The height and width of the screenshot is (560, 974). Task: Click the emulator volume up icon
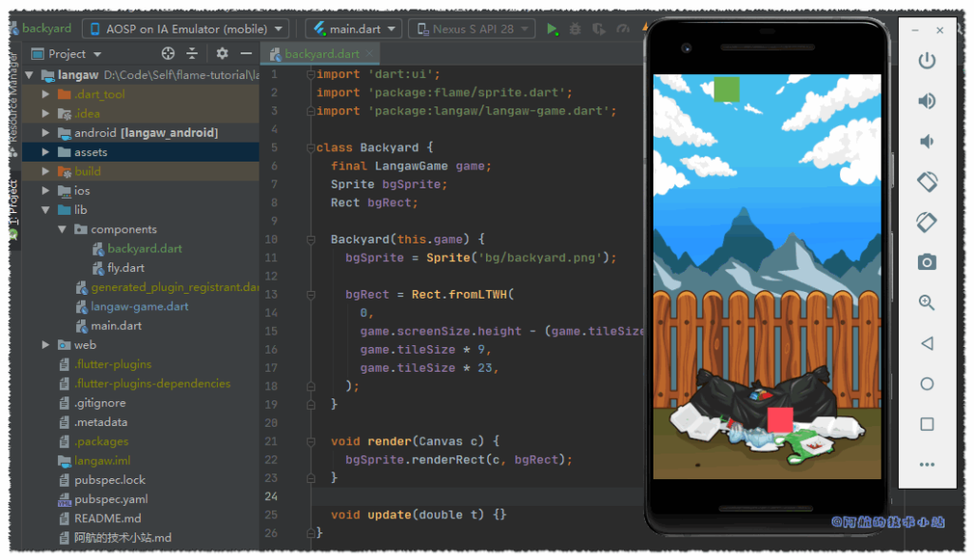tap(926, 101)
